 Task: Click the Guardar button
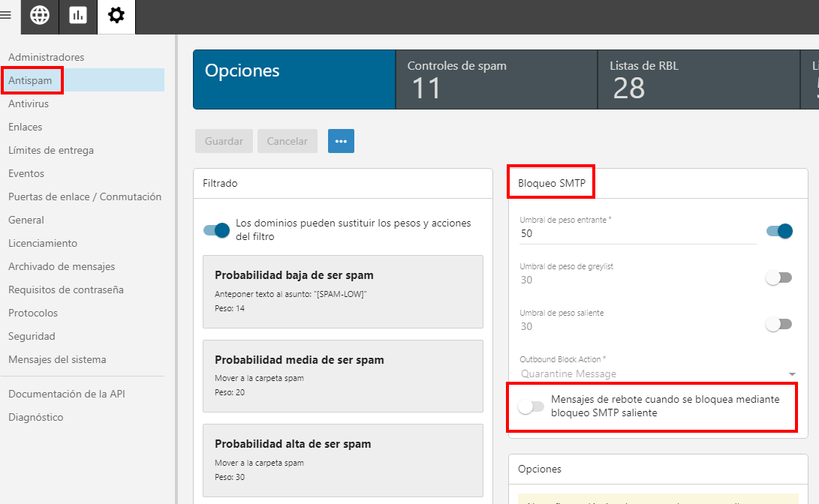224,141
